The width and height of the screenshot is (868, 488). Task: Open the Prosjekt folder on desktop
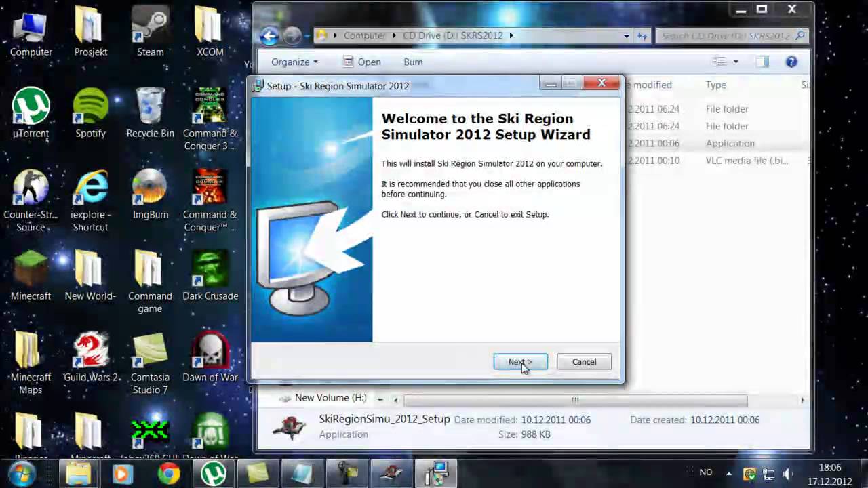pyautogui.click(x=90, y=31)
